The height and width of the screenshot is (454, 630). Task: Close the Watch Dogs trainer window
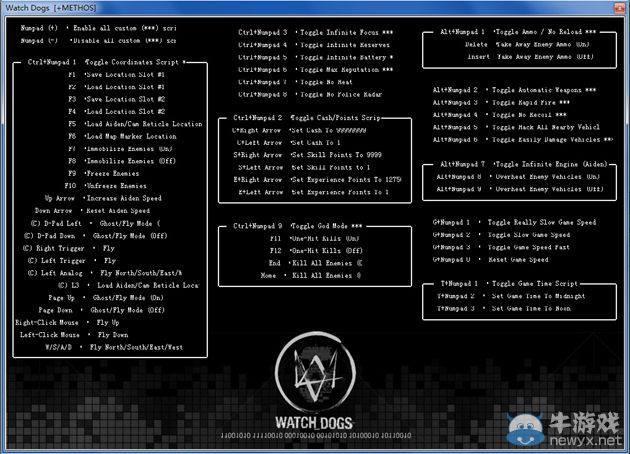(621, 8)
